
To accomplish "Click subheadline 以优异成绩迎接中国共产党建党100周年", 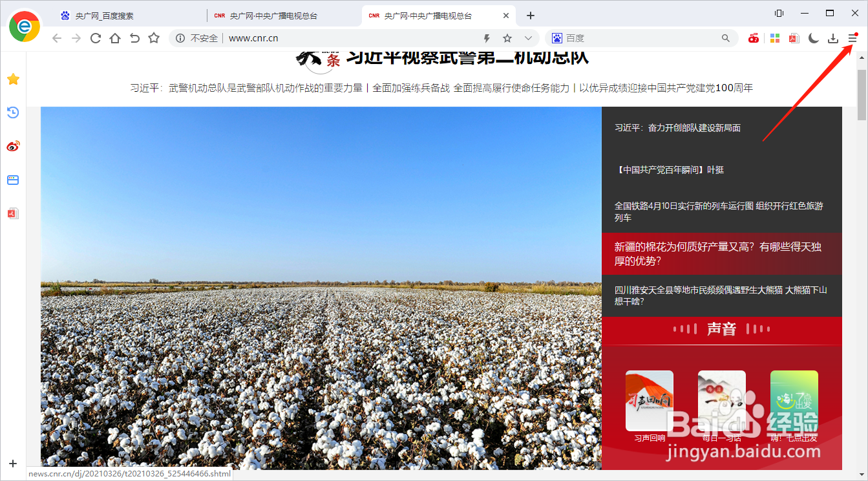I will point(666,88).
